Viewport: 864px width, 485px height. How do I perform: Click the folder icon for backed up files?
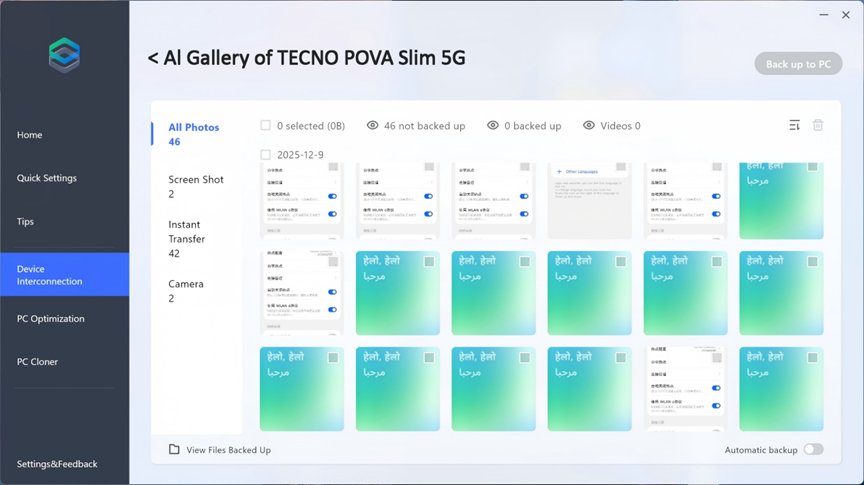tap(174, 450)
